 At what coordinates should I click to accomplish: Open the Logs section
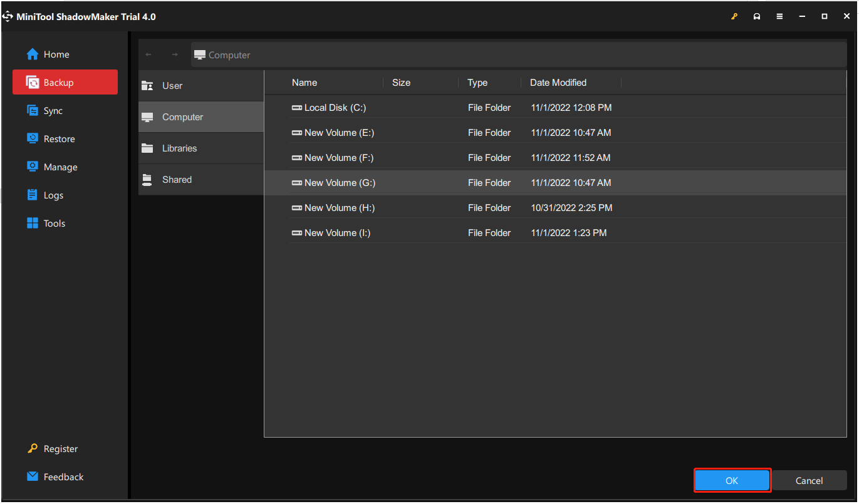(x=53, y=195)
